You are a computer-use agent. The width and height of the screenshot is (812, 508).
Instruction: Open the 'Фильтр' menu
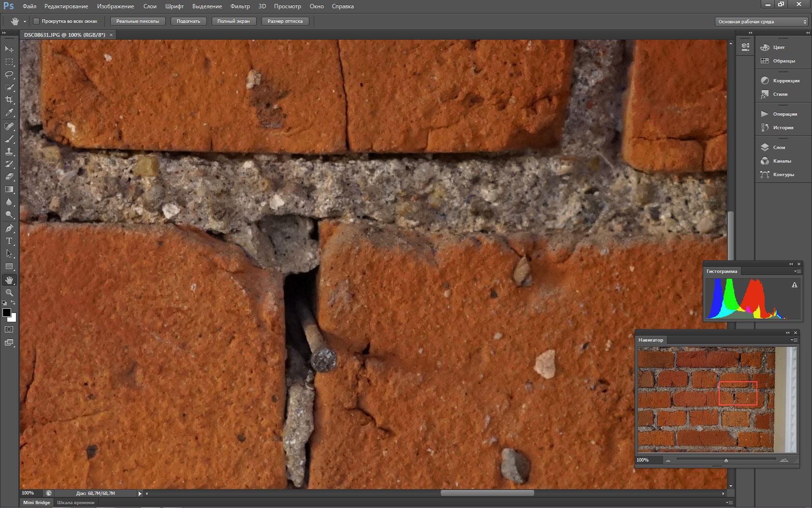[x=240, y=6]
